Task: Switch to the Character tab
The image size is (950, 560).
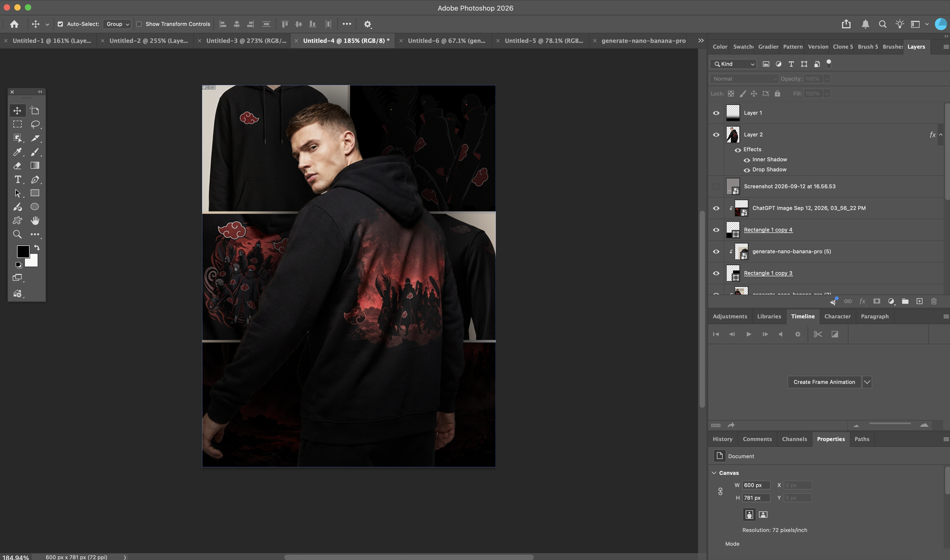Action: click(x=837, y=316)
